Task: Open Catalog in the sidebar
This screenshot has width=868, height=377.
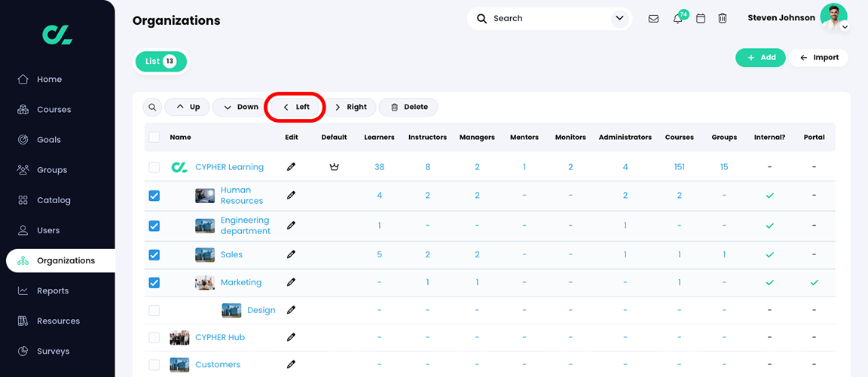Action: pos(53,200)
